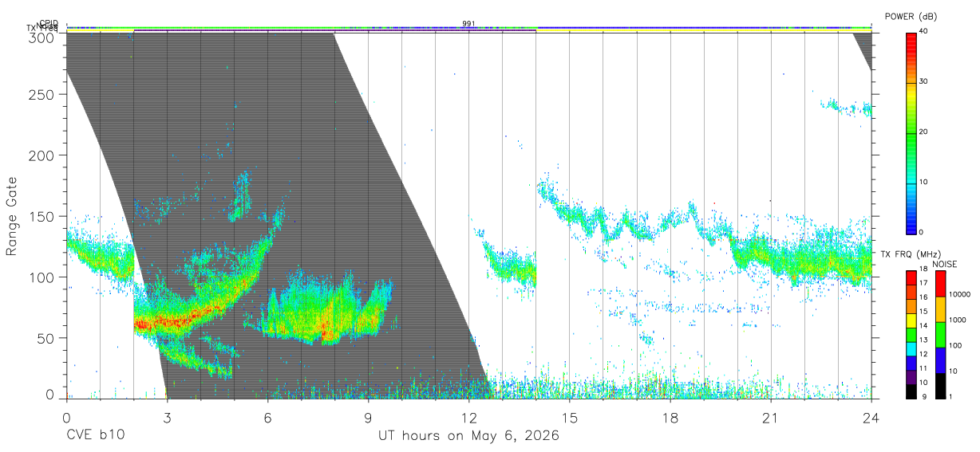The width and height of the screenshot is (980, 452).
Task: Click the 21 tick on UT hours axis
Action: (x=770, y=418)
